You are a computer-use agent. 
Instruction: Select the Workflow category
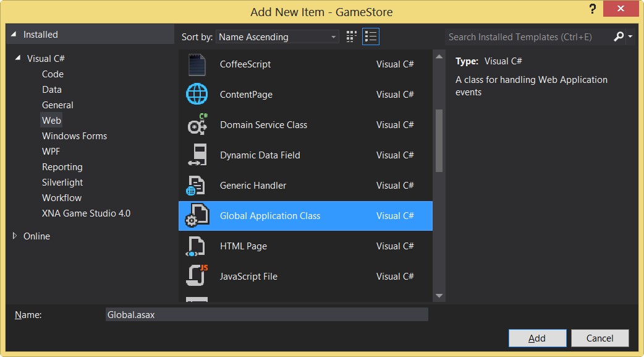[x=62, y=198]
